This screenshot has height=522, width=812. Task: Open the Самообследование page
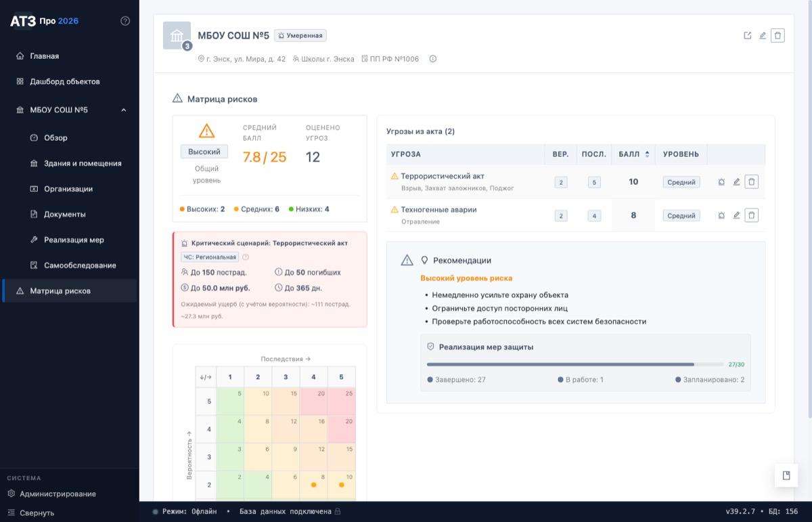coord(80,265)
